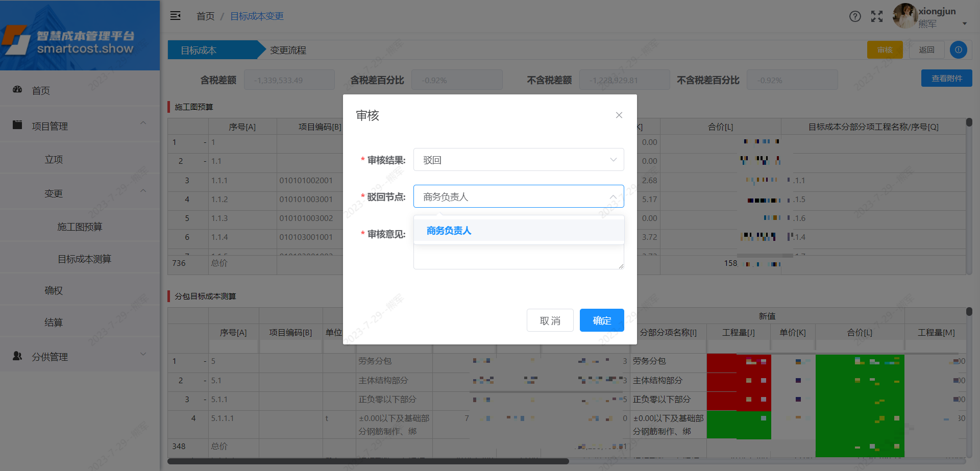This screenshot has width=980, height=471.
Task: Open the 审核结果 dropdown showing 驳回
Action: click(x=518, y=159)
